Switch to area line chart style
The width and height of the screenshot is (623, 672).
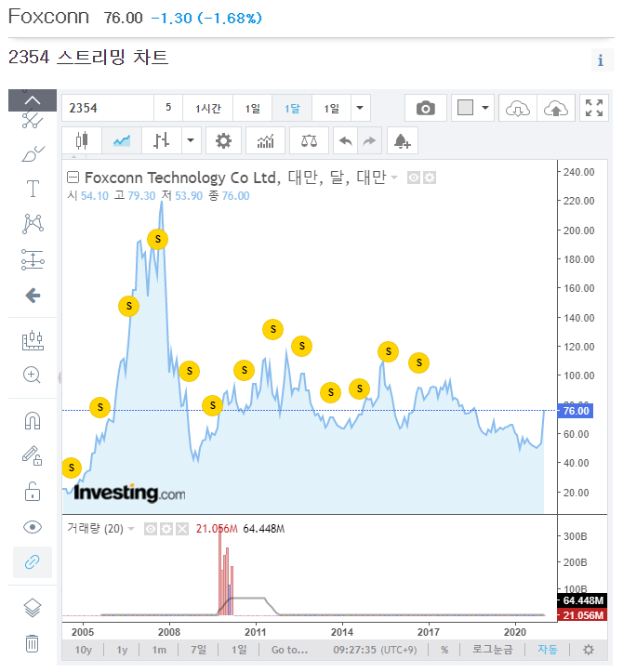pos(122,140)
